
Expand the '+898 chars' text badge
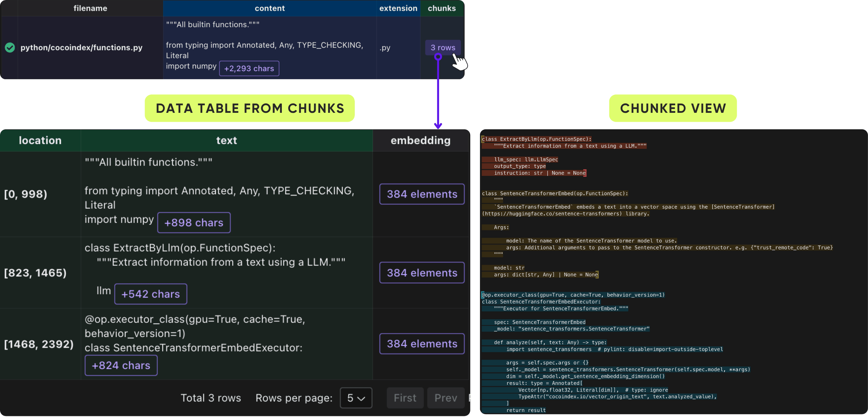click(x=194, y=223)
